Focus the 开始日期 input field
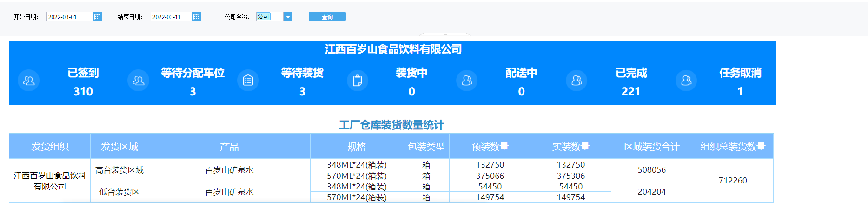This screenshot has width=868, height=203. [70, 17]
